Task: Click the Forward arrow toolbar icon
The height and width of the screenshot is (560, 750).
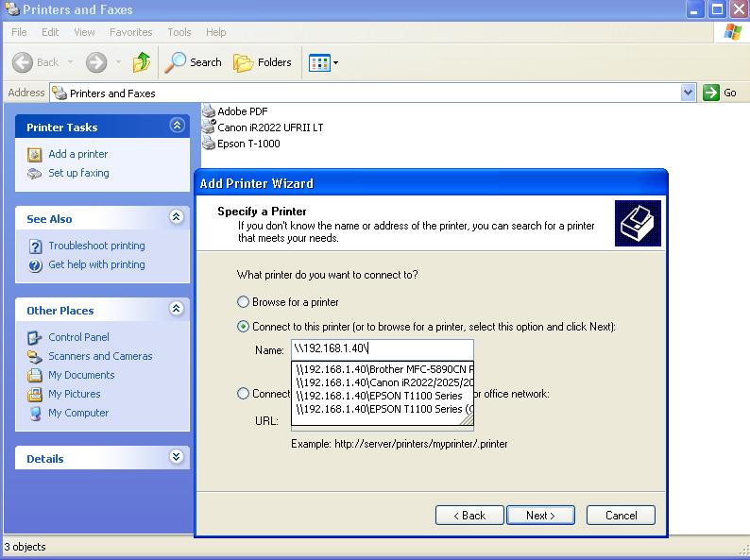Action: click(x=96, y=62)
